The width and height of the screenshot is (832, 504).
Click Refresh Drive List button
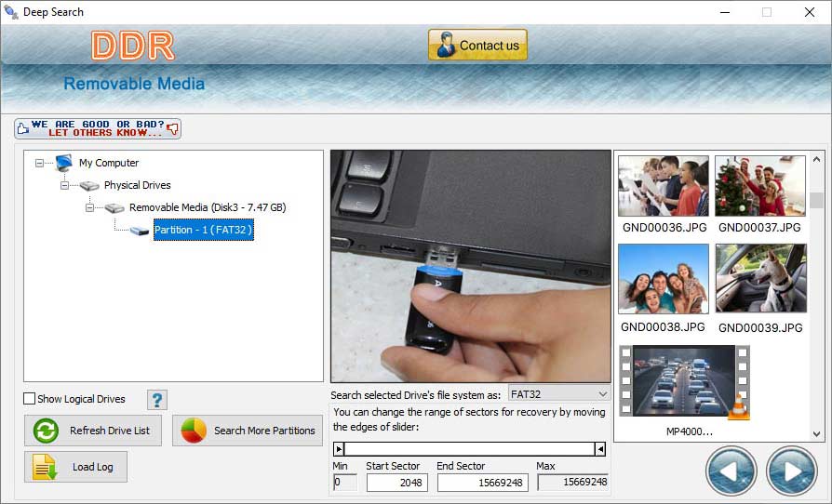pos(93,431)
